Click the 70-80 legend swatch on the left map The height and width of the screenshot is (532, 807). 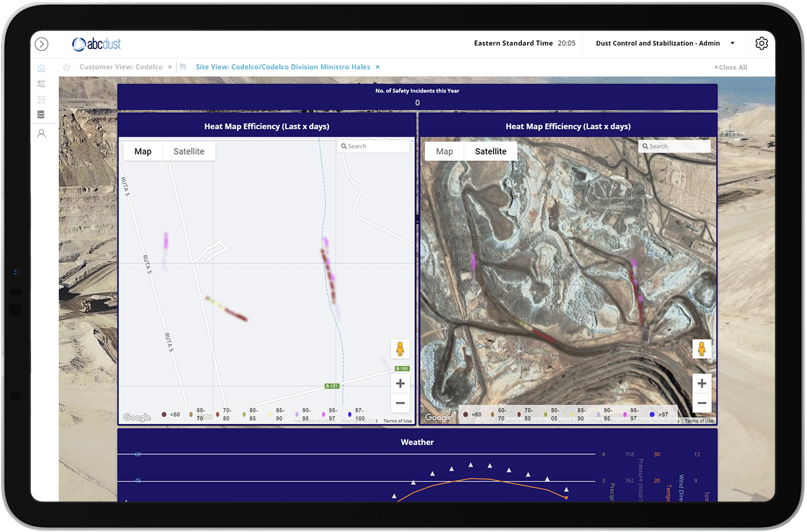pyautogui.click(x=218, y=414)
